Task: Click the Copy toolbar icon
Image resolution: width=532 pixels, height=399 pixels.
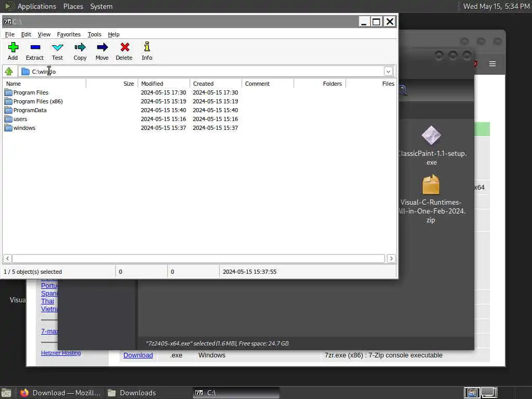Action: coord(80,47)
